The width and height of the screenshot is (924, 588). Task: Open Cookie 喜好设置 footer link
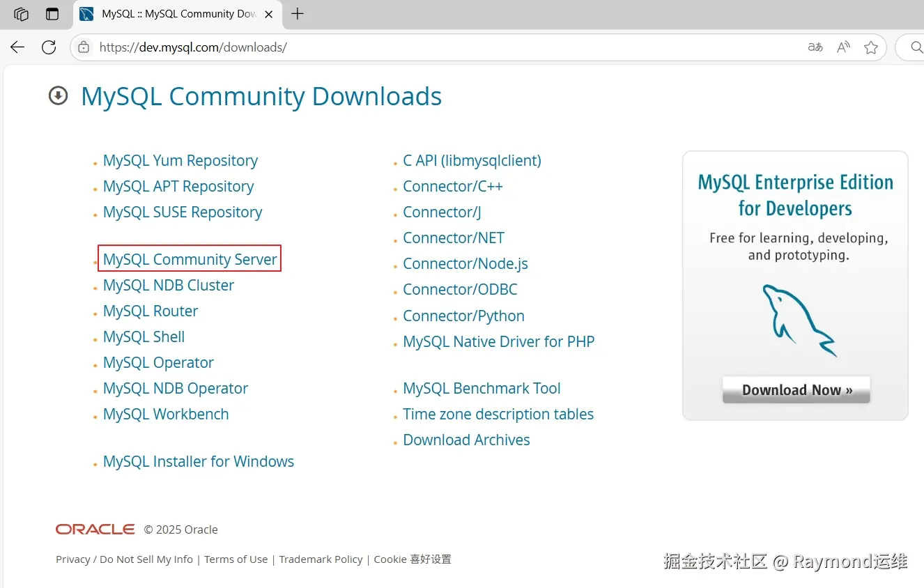click(413, 559)
